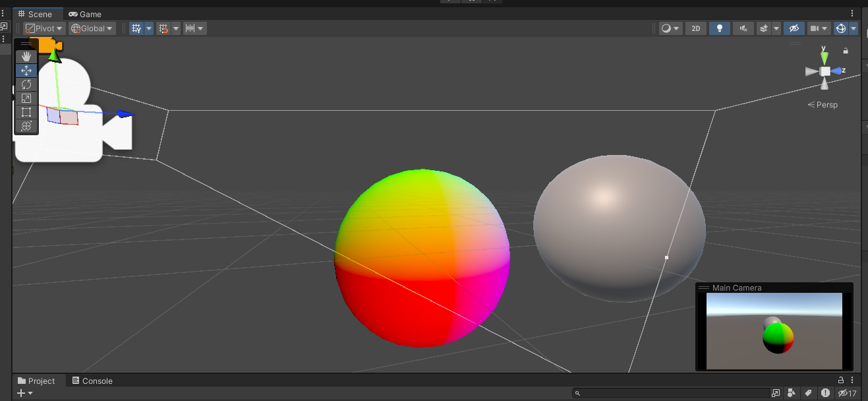Screen dimensions: 868x401
Task: Enable 2D view mode
Action: [695, 28]
